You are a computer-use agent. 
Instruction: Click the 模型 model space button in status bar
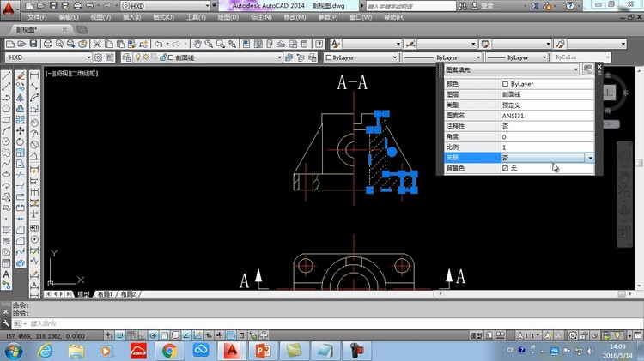coord(476,335)
